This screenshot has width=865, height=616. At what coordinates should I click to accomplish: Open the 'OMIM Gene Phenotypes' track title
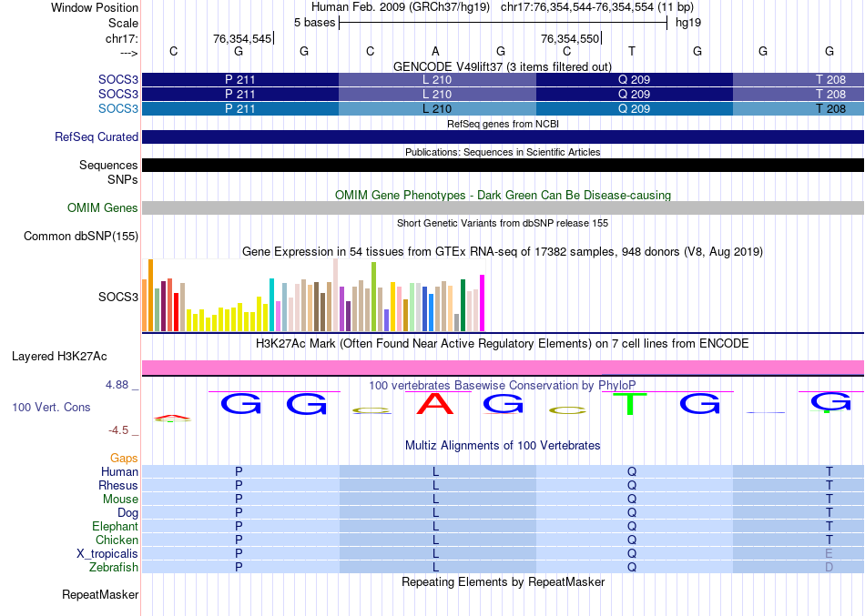[x=503, y=196]
